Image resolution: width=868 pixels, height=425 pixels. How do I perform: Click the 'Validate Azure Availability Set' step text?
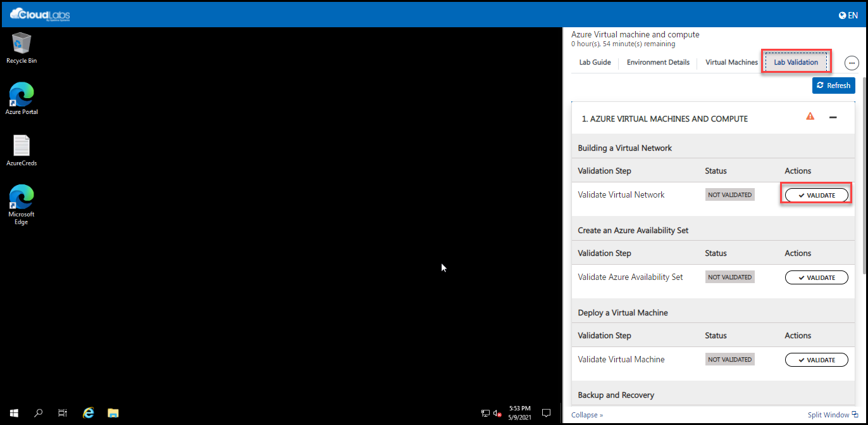[630, 277]
